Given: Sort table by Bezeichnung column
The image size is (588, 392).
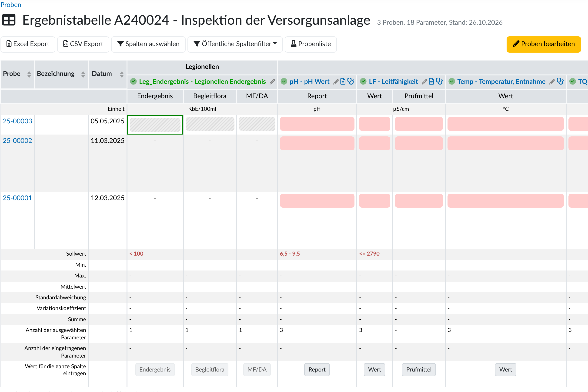Looking at the screenshot, I should point(83,74).
